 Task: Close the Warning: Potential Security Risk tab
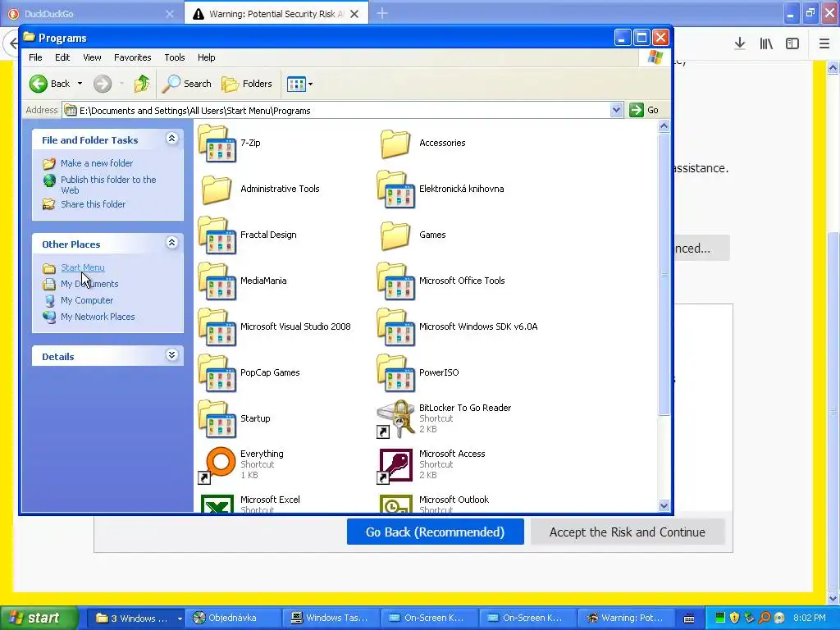(x=354, y=14)
